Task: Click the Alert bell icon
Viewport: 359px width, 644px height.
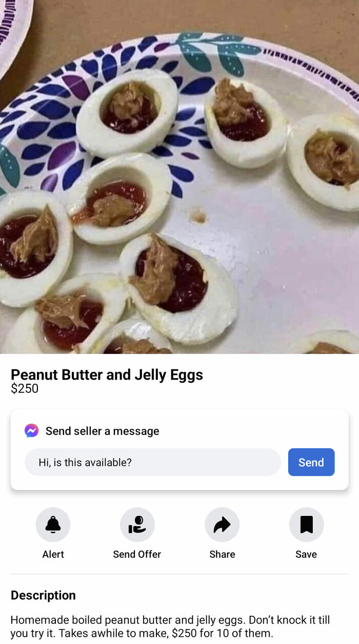Action: point(53,524)
